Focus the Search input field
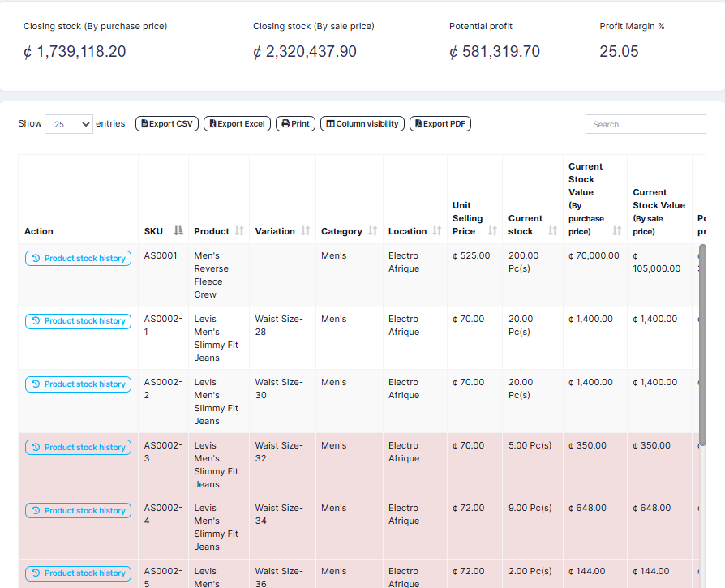The height and width of the screenshot is (588, 725). coord(646,124)
